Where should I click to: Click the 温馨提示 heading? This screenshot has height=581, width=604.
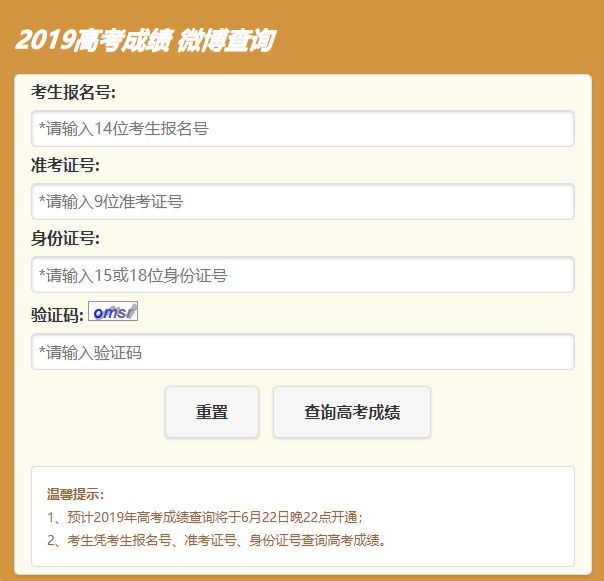tap(75, 494)
